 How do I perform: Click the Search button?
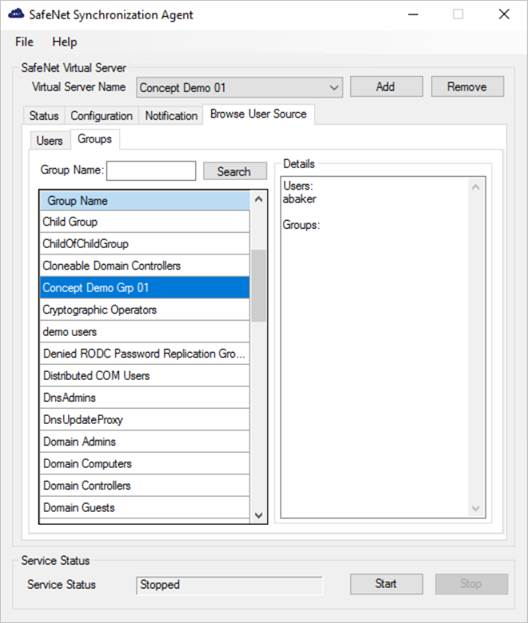234,171
